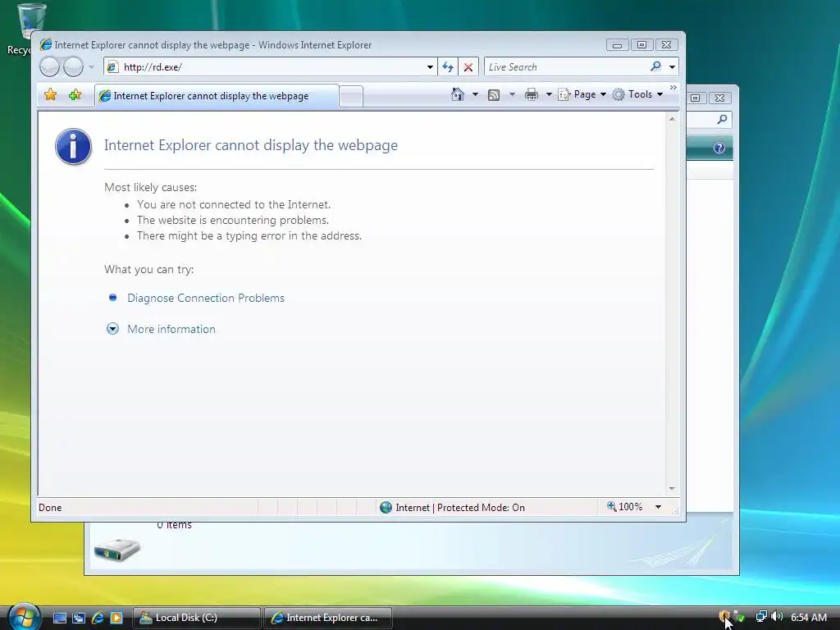Screen dimensions: 840x630
Task: Maximize the Local Disk Explorer window behind
Action: (x=696, y=98)
